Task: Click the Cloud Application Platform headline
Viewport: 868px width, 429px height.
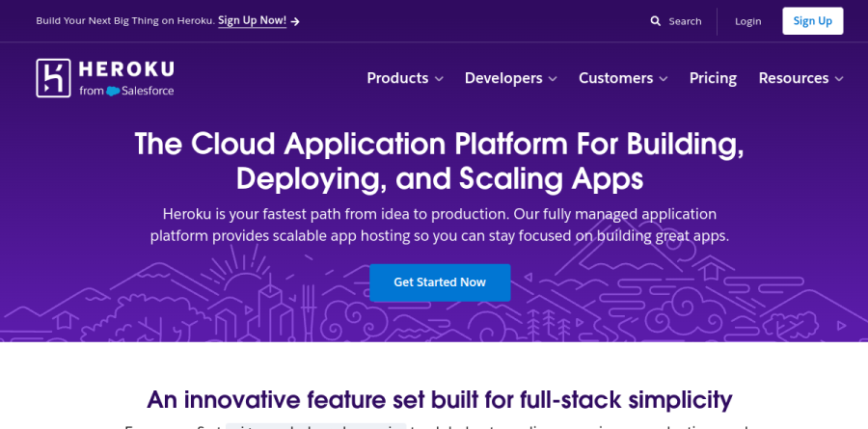Action: click(x=440, y=161)
